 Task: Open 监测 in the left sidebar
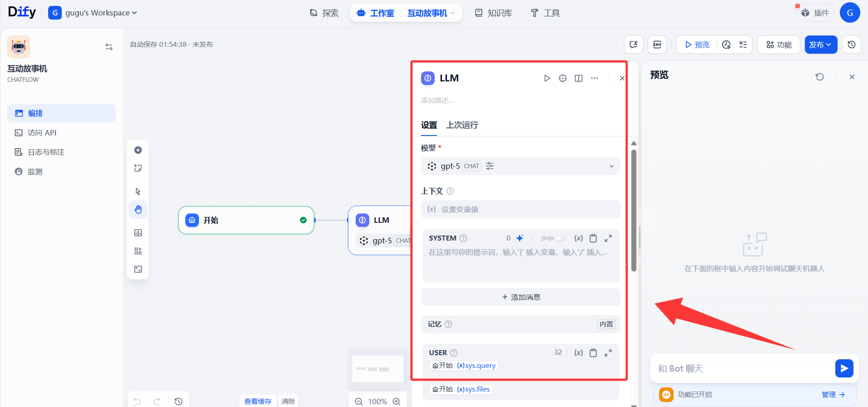click(x=61, y=171)
